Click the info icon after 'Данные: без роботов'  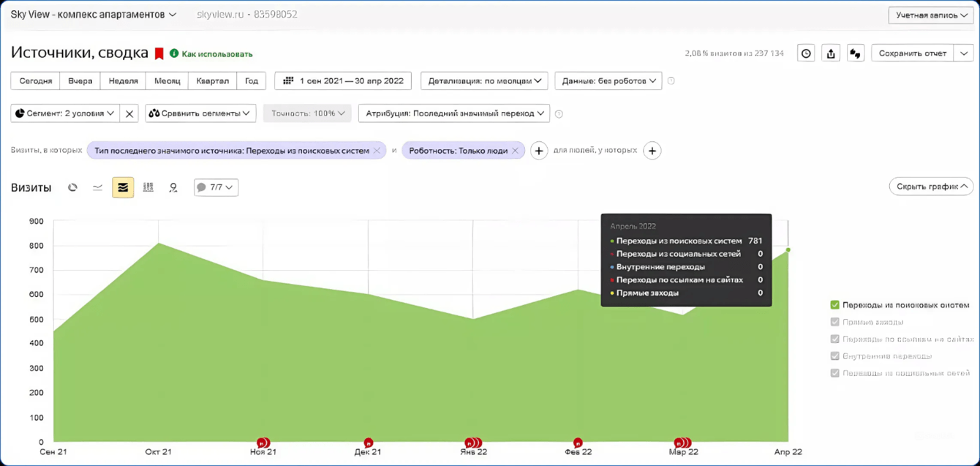click(671, 81)
